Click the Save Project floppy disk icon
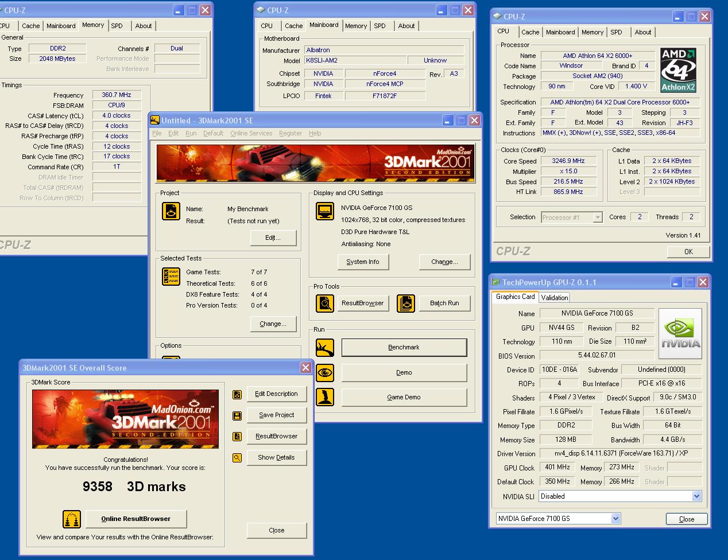This screenshot has width=728, height=560. [x=237, y=415]
